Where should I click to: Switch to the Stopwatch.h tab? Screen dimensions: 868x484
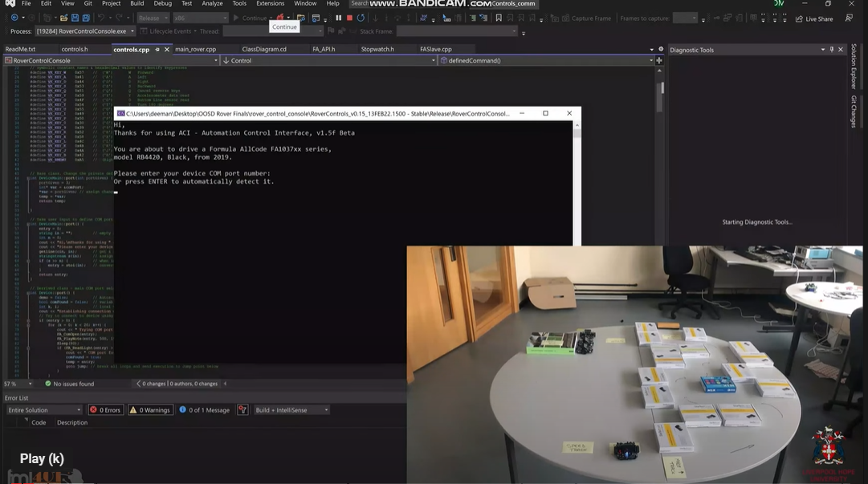pyautogui.click(x=377, y=49)
